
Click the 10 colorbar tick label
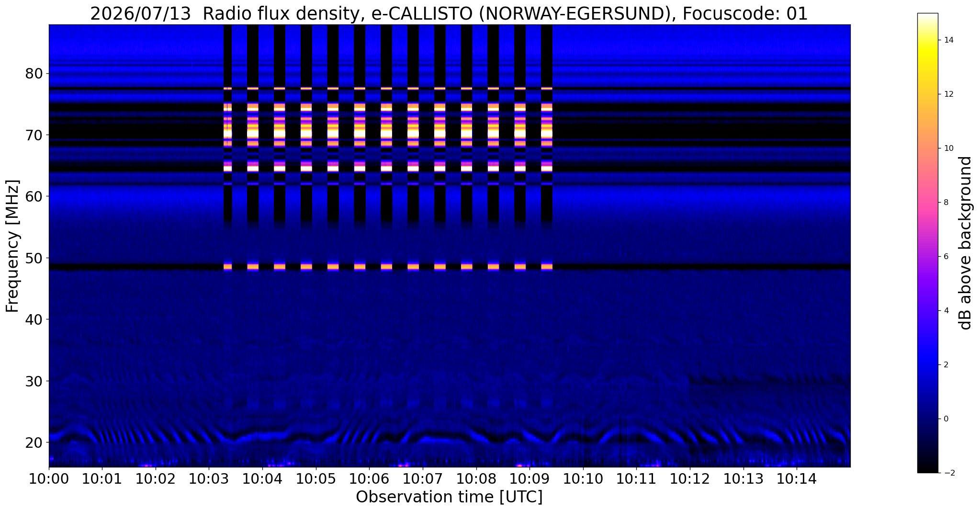pos(948,148)
